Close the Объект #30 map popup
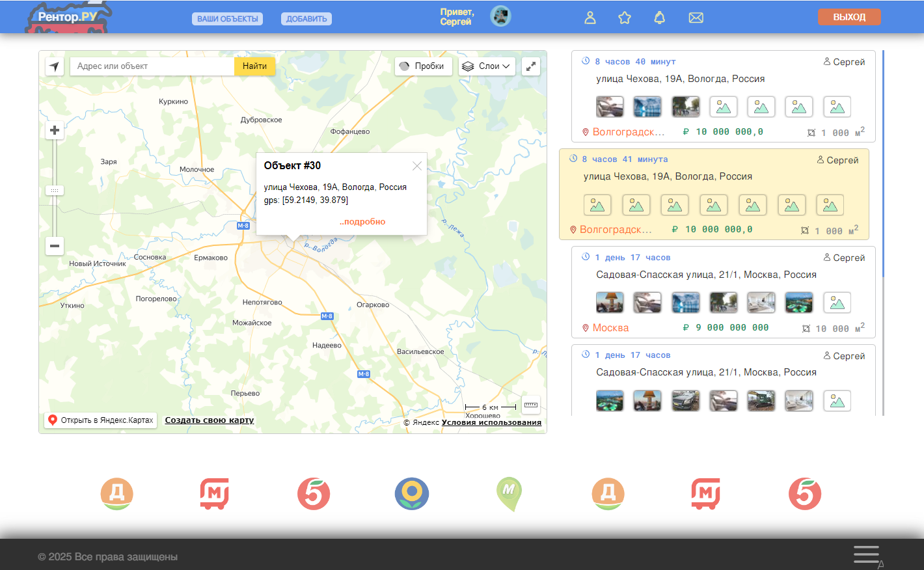The width and height of the screenshot is (924, 570). [417, 166]
